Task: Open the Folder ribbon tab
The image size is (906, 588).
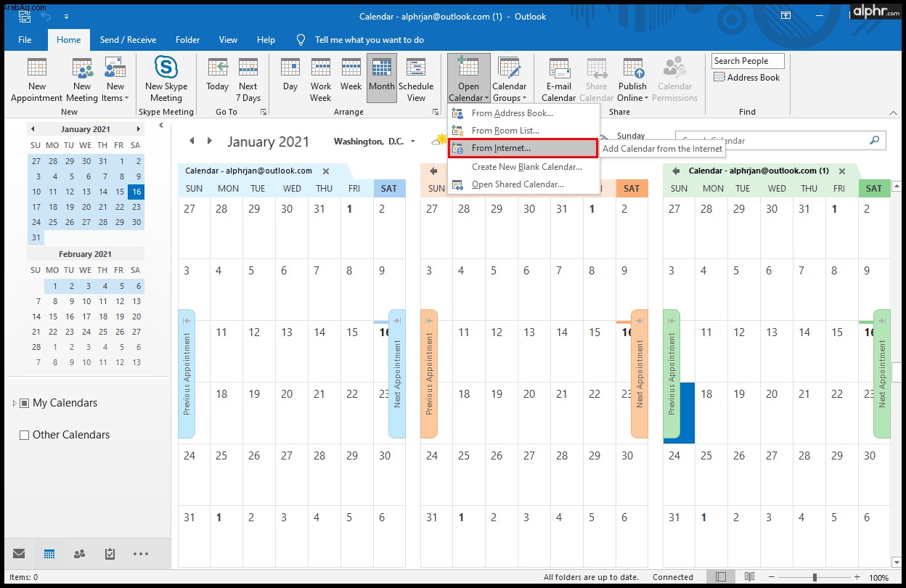Action: [187, 40]
